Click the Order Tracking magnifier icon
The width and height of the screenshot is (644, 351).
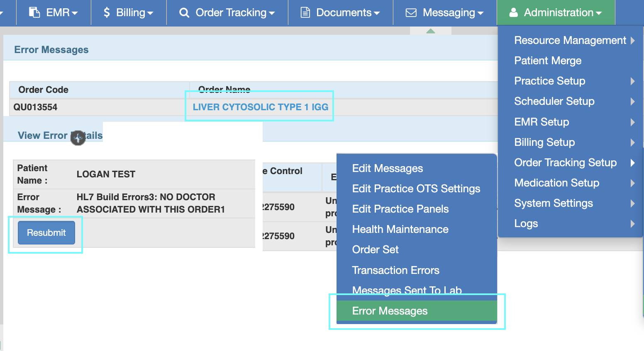click(x=184, y=12)
